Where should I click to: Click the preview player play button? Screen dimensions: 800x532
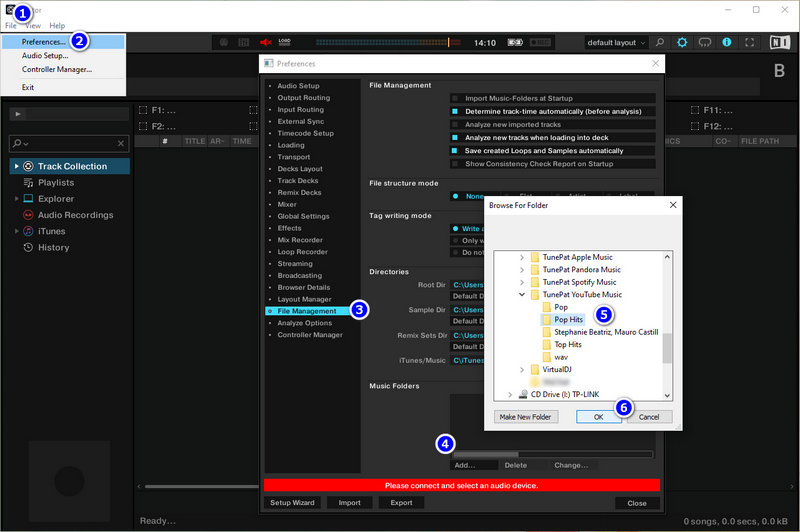[x=18, y=114]
